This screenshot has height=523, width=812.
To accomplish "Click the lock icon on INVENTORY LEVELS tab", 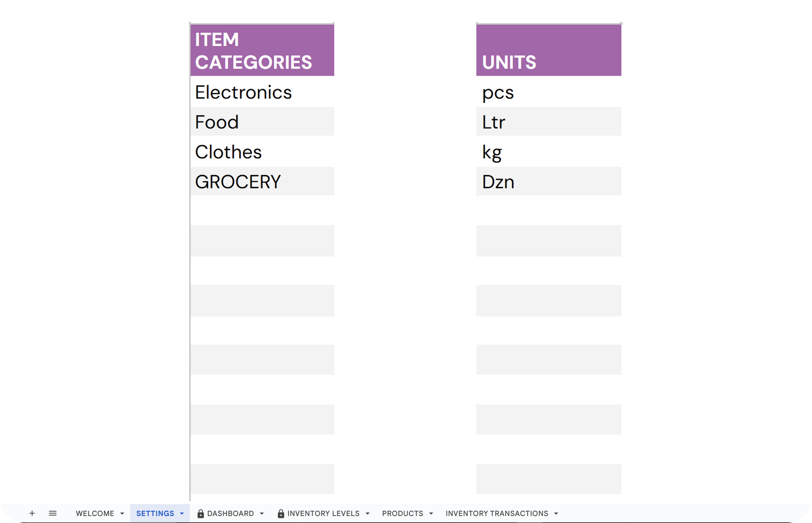I will coord(281,514).
